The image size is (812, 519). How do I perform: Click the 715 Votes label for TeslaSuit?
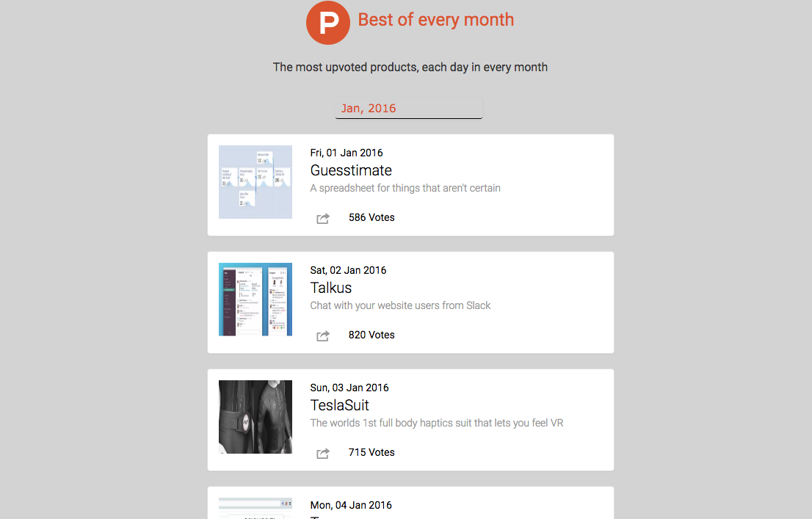[371, 452]
